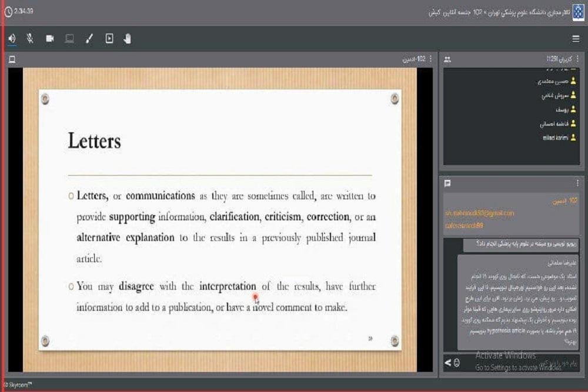
Task: Open the hamburger main menu
Action: [576, 39]
